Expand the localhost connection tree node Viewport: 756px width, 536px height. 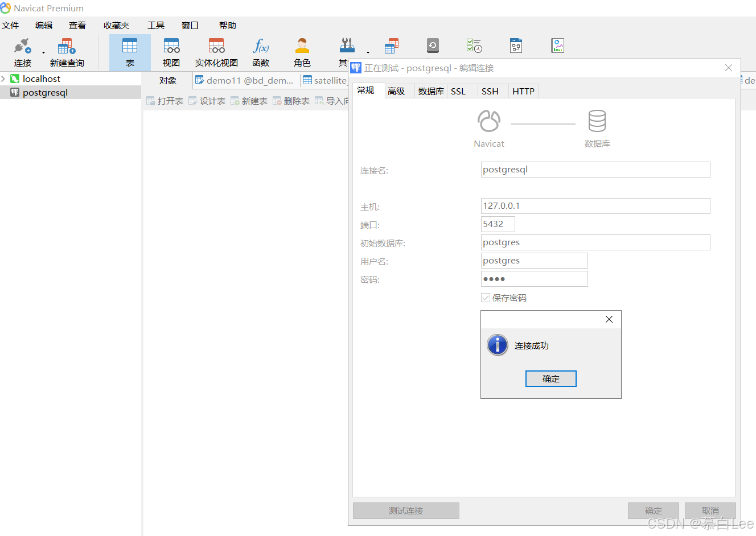tap(3, 79)
